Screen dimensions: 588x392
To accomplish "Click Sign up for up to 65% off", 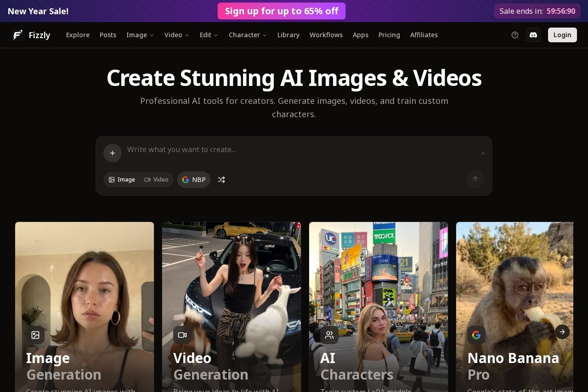I will pyautogui.click(x=282, y=11).
